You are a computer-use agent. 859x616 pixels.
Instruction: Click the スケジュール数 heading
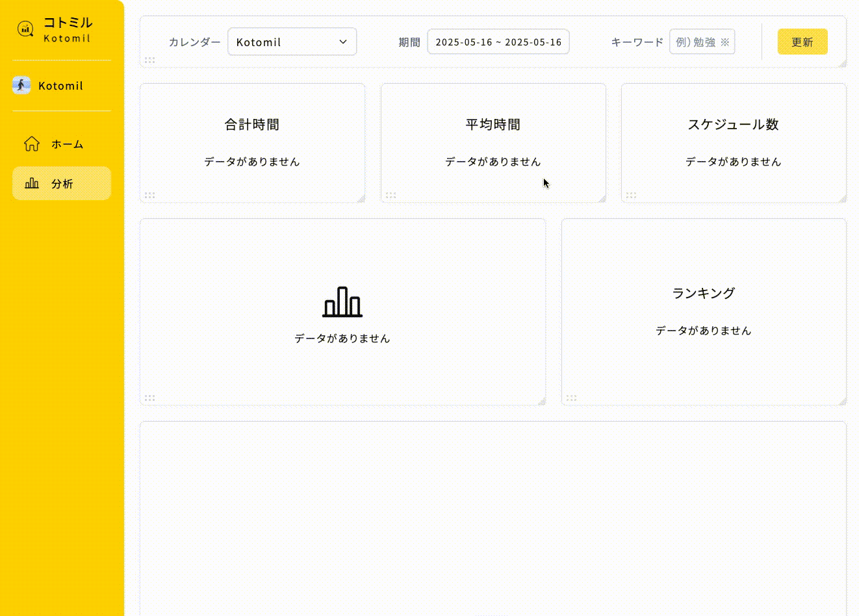pyautogui.click(x=734, y=124)
